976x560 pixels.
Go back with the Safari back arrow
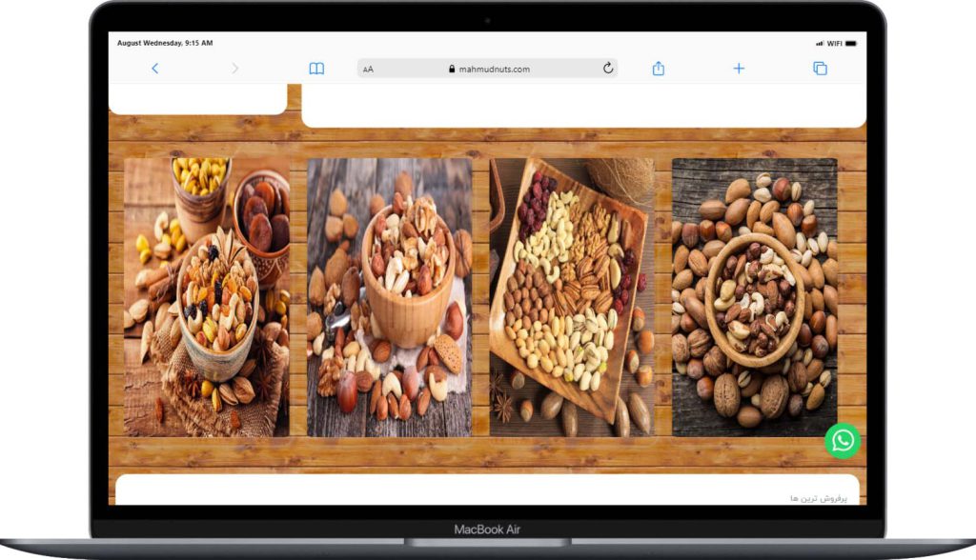[155, 69]
